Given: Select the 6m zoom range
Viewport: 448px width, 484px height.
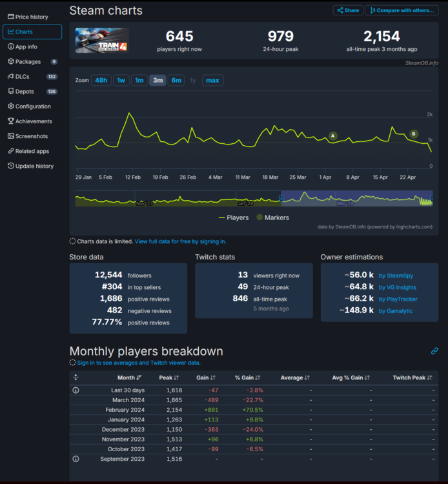Looking at the screenshot, I should (x=176, y=81).
